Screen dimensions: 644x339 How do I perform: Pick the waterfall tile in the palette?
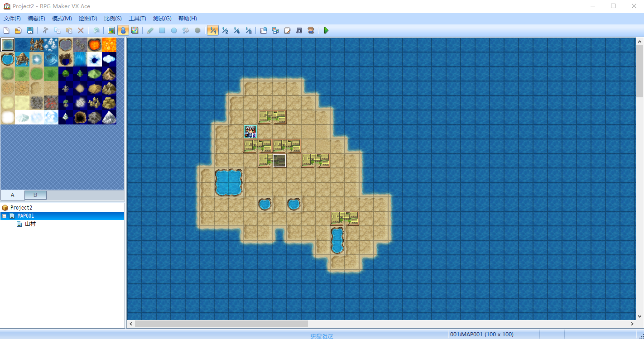(x=80, y=59)
